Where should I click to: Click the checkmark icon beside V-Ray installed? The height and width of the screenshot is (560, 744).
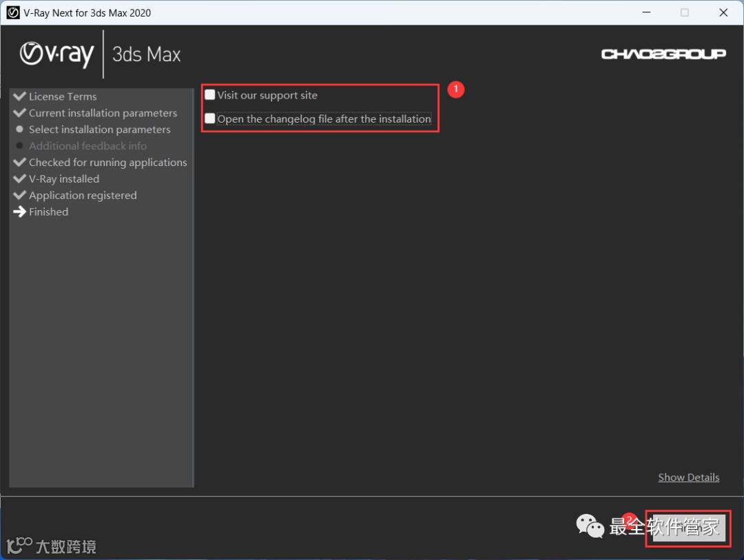tap(19, 178)
